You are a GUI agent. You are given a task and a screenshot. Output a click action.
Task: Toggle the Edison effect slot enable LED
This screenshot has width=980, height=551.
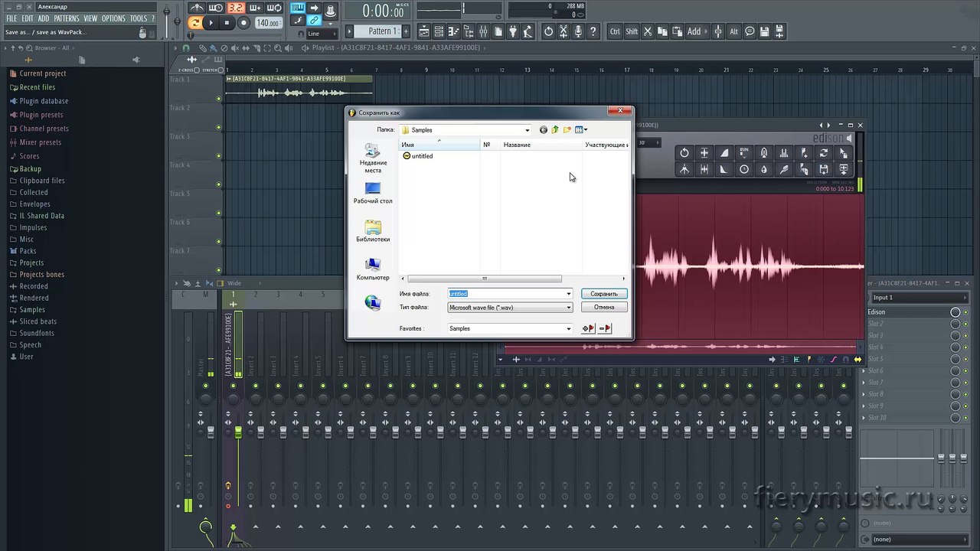(965, 312)
